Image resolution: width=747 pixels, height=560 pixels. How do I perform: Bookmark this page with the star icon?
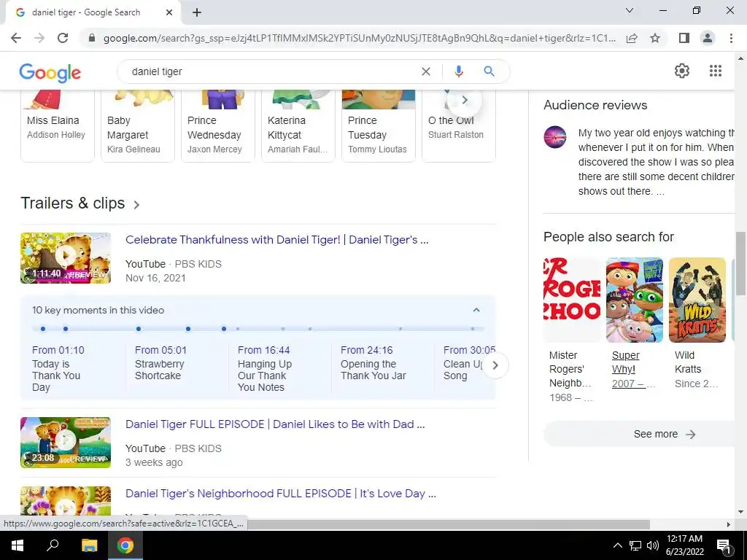point(655,38)
